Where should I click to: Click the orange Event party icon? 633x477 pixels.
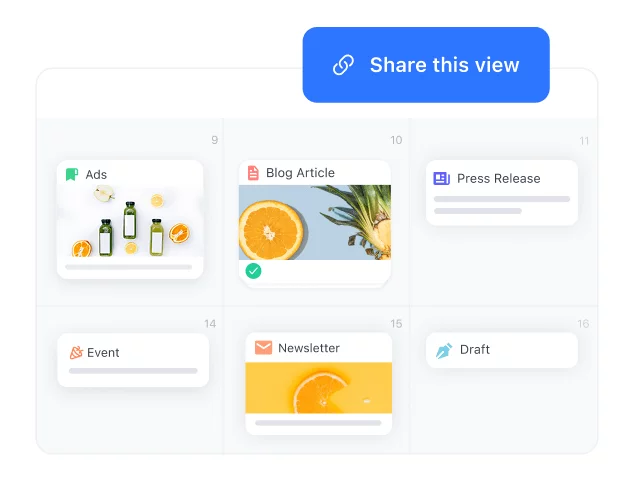click(76, 352)
